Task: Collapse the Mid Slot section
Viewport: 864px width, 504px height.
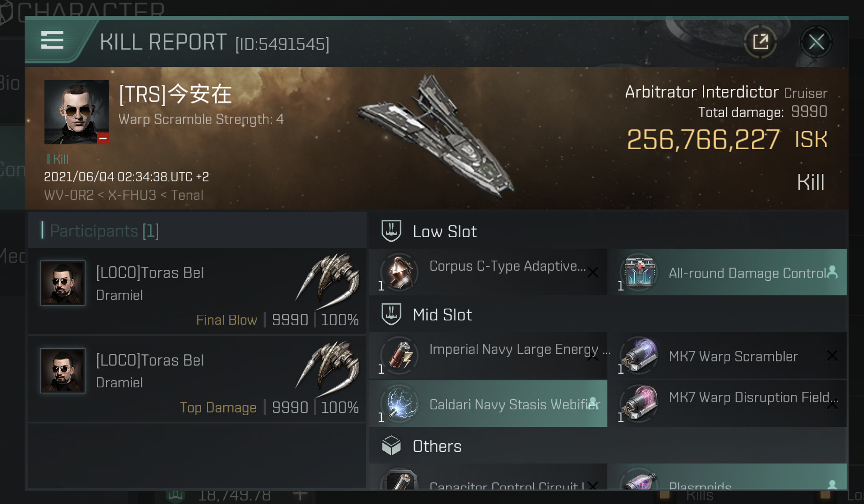Action: (442, 315)
